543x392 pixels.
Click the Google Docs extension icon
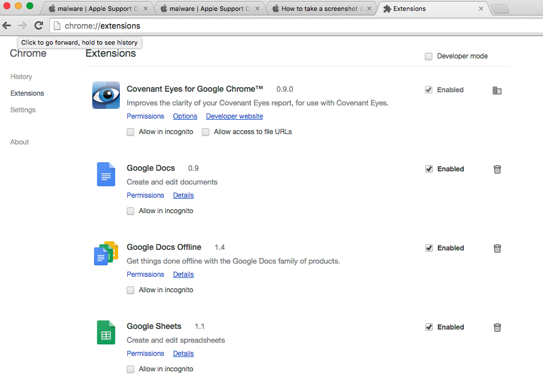coord(106,174)
